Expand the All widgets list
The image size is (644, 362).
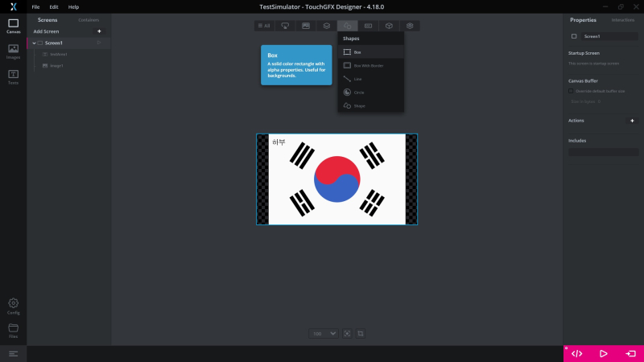(264, 26)
